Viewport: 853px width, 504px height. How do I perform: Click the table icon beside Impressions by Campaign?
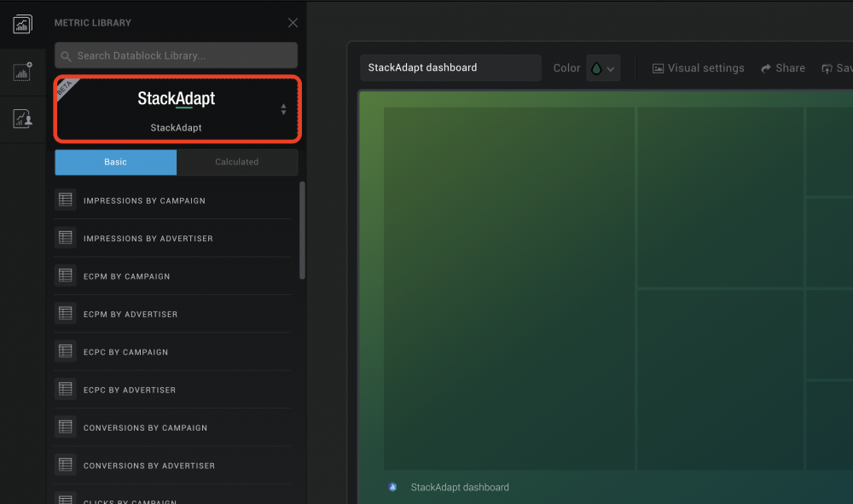pos(66,200)
